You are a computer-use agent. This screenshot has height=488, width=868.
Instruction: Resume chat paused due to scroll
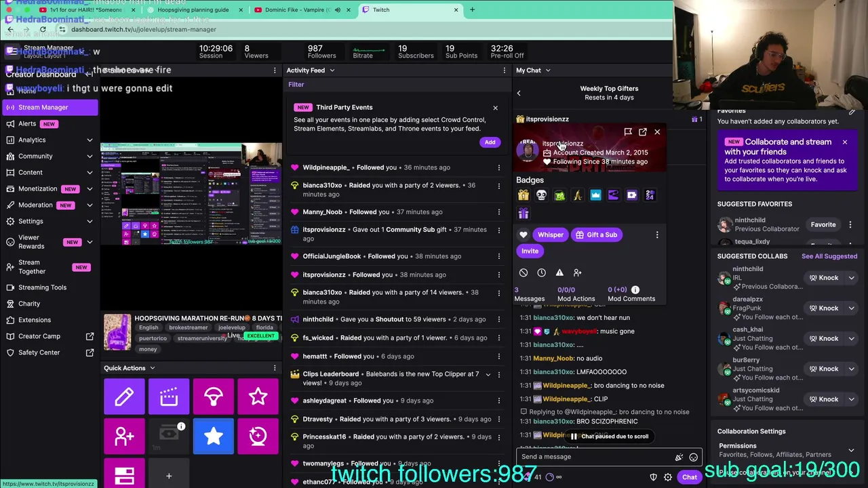(x=609, y=436)
